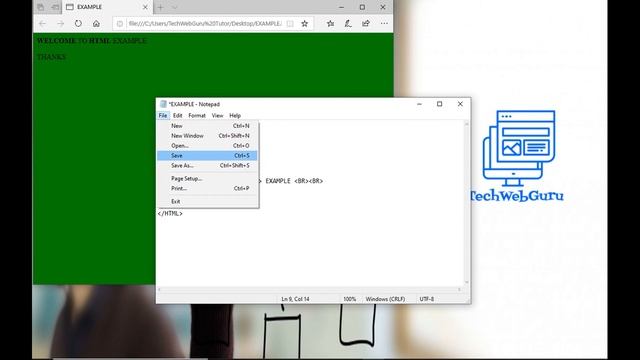The image size is (640, 360).
Task: Minimize the browser window
Action: click(342, 7)
